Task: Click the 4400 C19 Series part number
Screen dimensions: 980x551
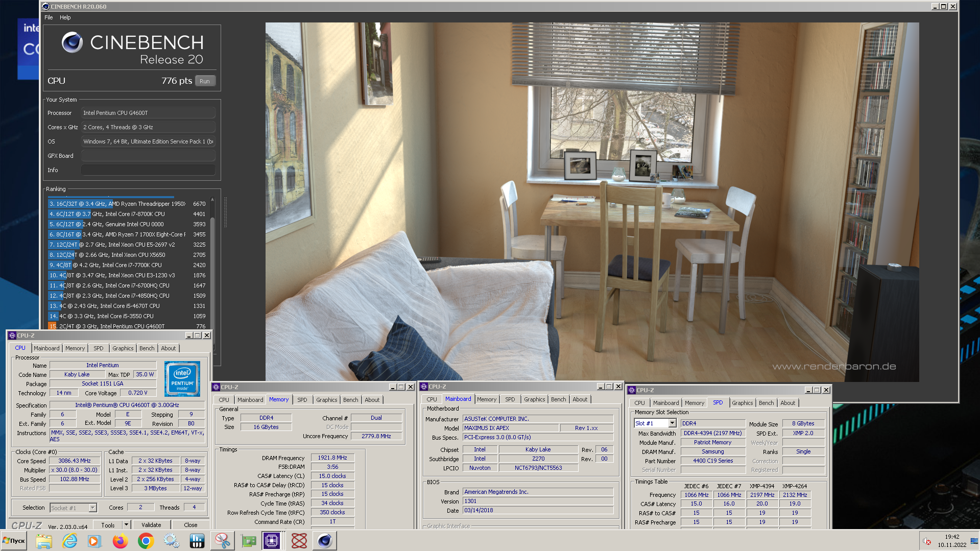Action: coord(713,461)
